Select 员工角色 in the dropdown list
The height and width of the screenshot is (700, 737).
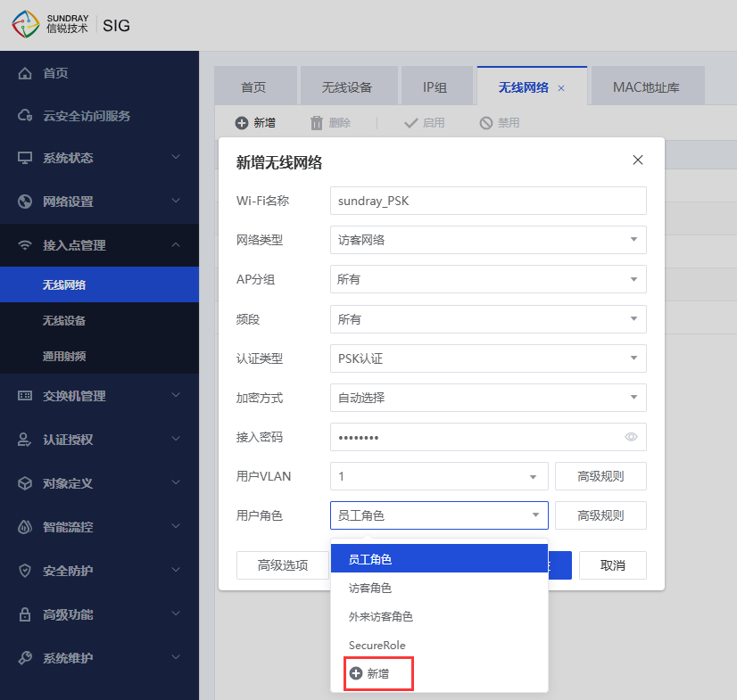point(439,558)
